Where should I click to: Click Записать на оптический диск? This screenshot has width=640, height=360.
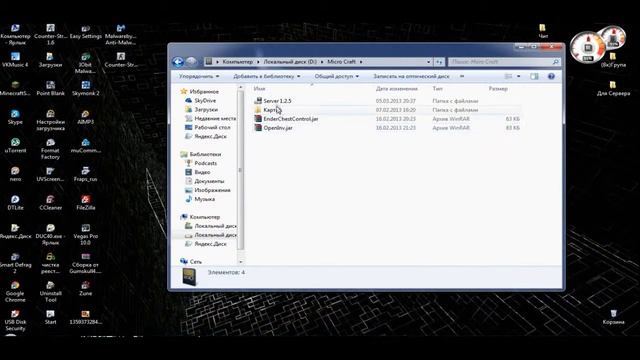coord(411,76)
